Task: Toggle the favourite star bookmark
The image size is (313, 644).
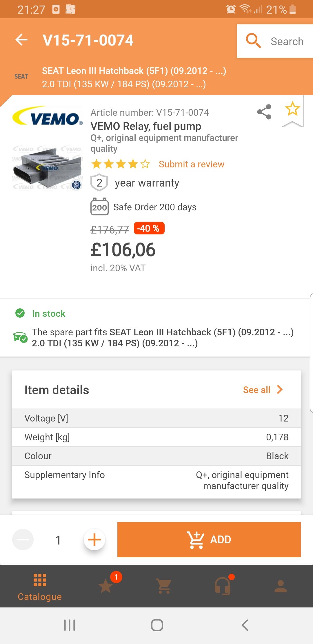Action: pyautogui.click(x=292, y=109)
